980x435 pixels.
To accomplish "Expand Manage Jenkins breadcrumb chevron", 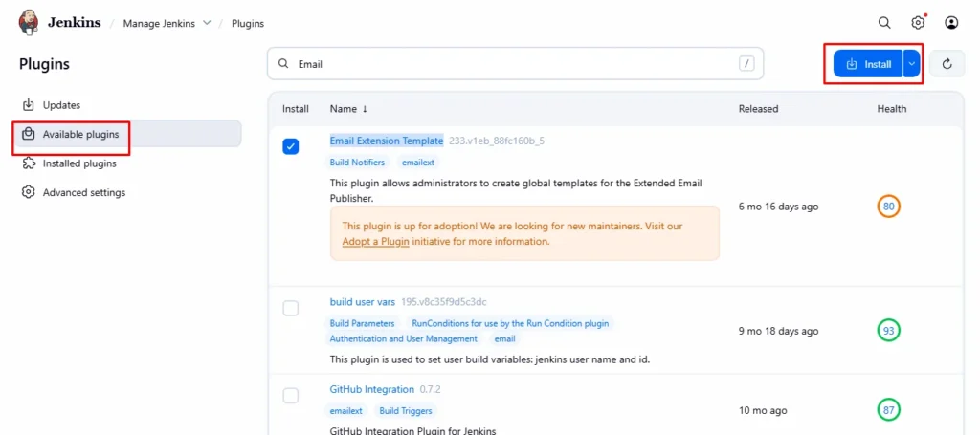I will [207, 23].
